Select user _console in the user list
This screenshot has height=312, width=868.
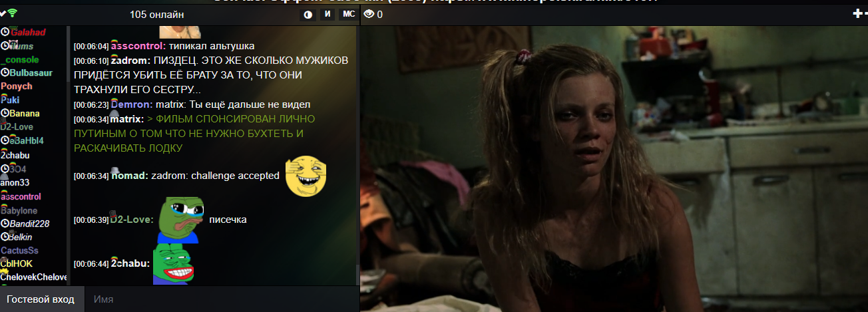pos(20,59)
